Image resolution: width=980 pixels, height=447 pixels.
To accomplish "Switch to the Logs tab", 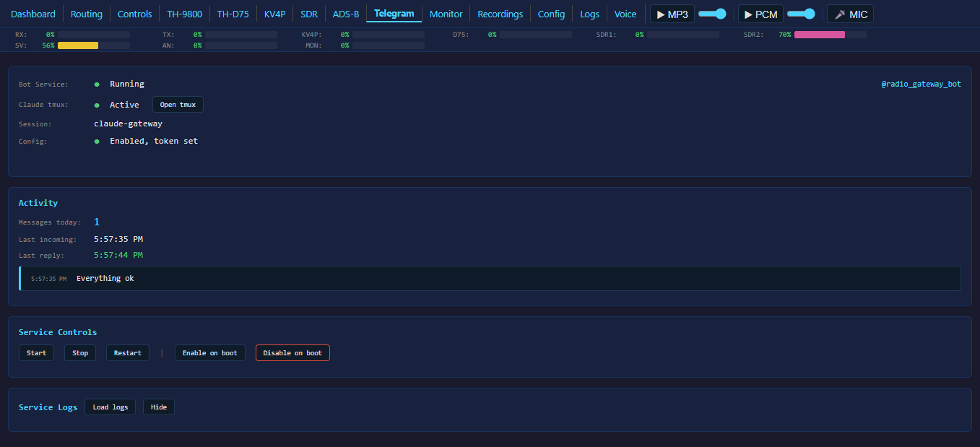I will 590,14.
